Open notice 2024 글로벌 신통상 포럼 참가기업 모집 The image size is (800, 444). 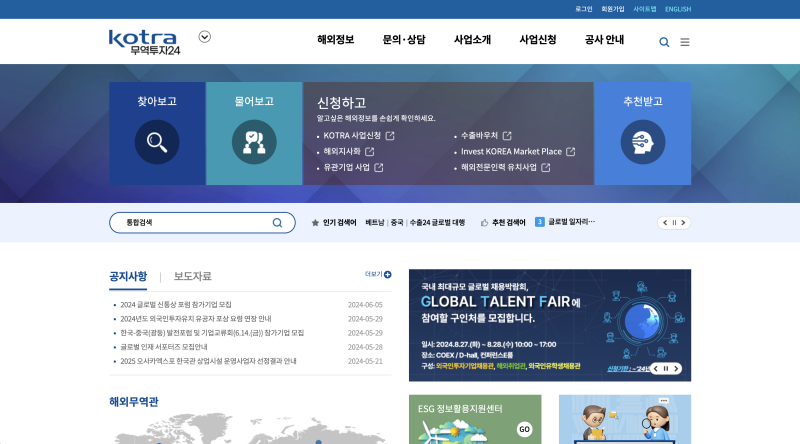tap(176, 305)
